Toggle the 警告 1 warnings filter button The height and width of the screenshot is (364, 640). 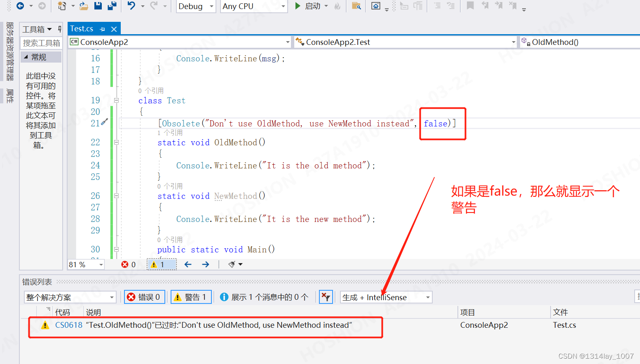191,297
